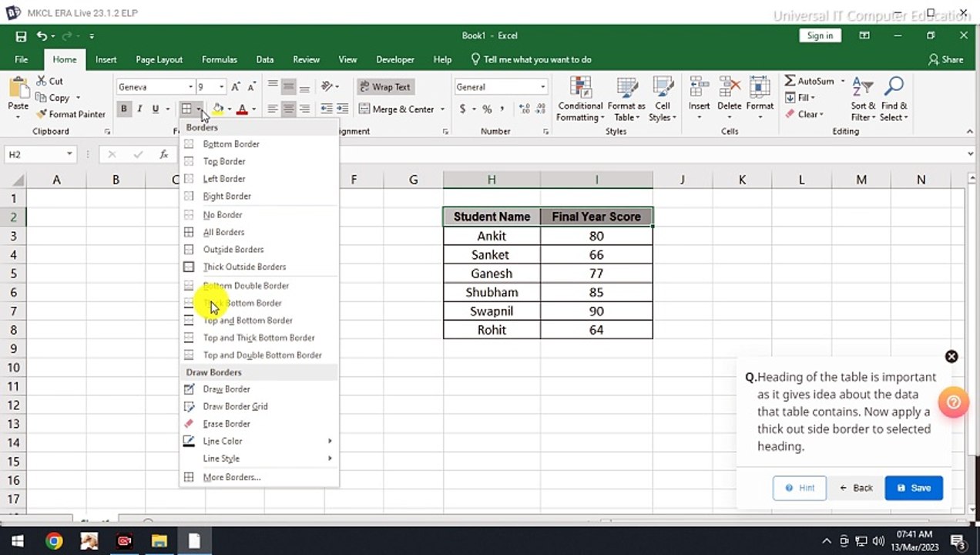Screen dimensions: 980x555
Task: Click the font color red A swatch
Action: [242, 109]
